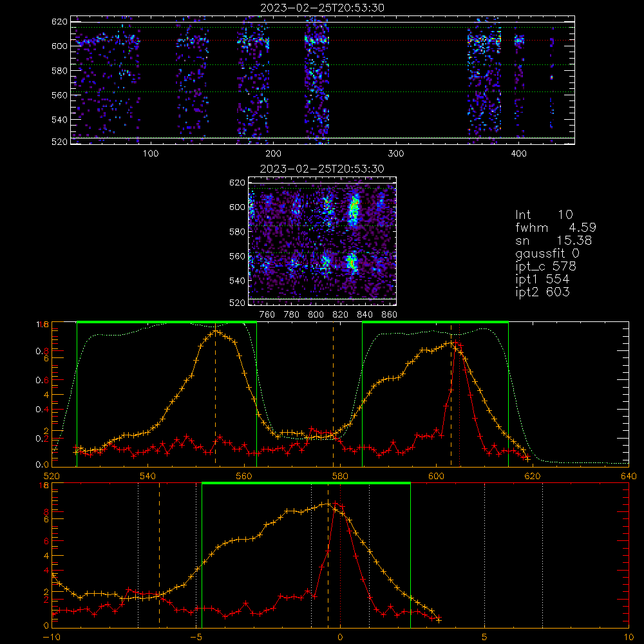Click x-axis tick 640 on profile plot

coord(629,477)
